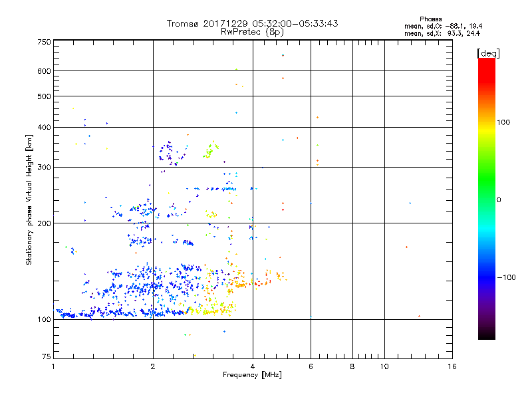Click the x-axis tick label '4'
Image resolution: width=532 pixels, height=399 pixels.
253,366
